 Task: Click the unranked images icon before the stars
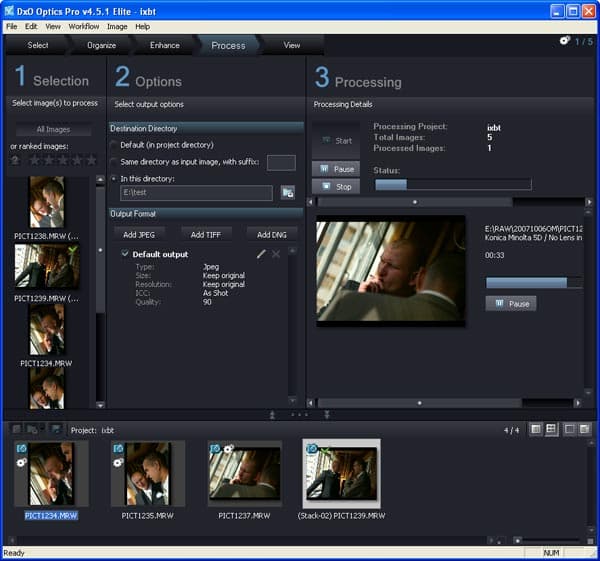click(x=15, y=160)
